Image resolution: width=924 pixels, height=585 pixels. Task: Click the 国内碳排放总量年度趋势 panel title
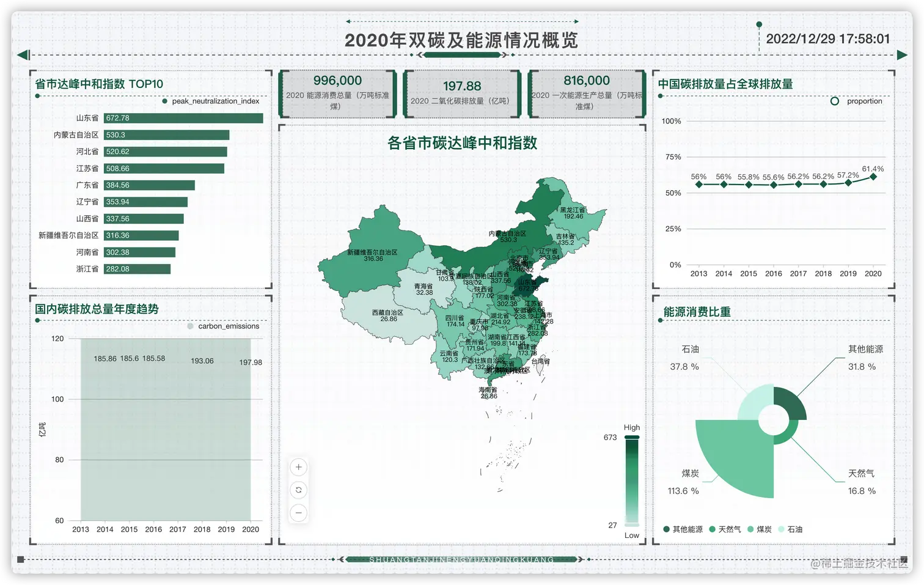point(97,309)
